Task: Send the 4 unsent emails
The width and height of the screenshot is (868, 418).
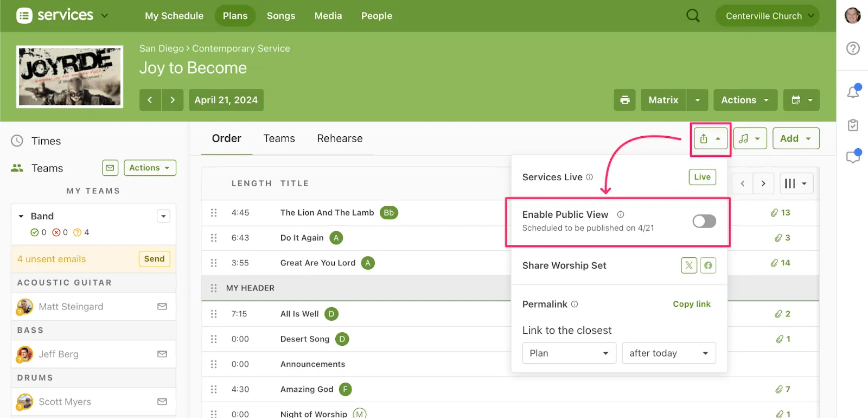Action: coord(154,259)
